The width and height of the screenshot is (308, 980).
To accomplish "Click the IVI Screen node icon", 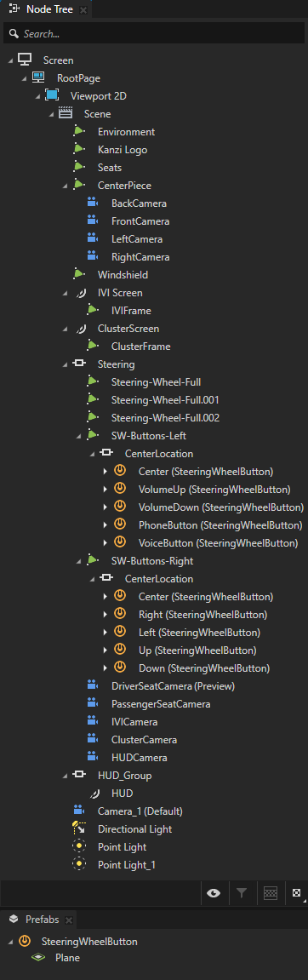I will (81, 293).
